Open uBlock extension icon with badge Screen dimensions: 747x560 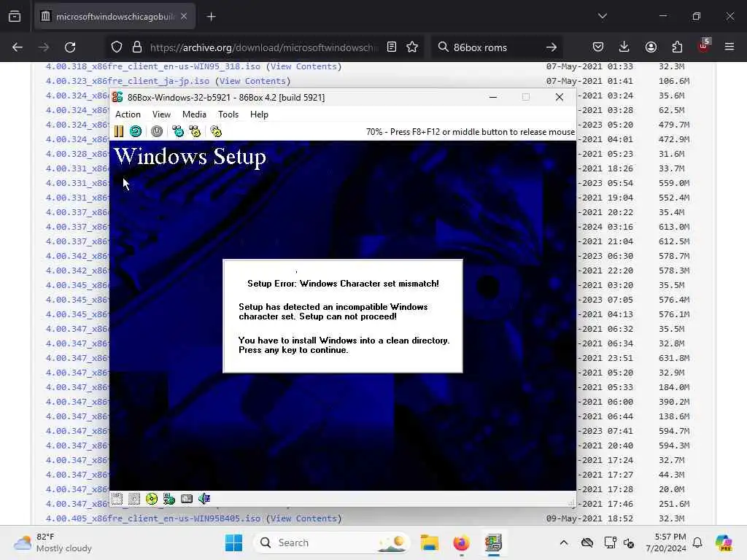click(704, 46)
